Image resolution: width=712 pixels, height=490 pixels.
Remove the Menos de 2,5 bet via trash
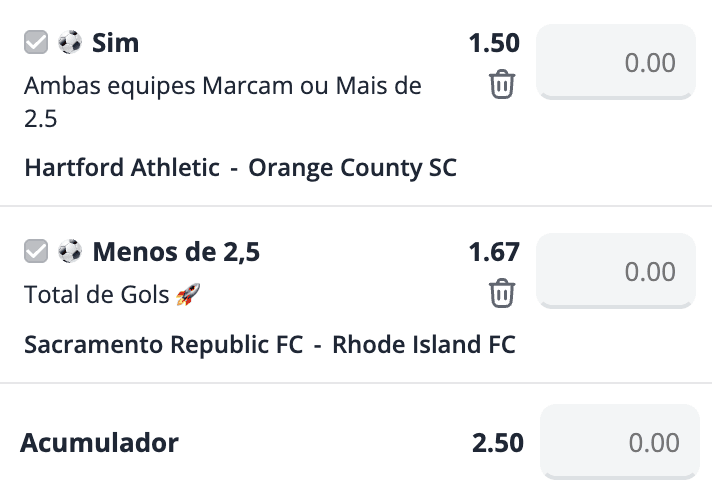(502, 293)
